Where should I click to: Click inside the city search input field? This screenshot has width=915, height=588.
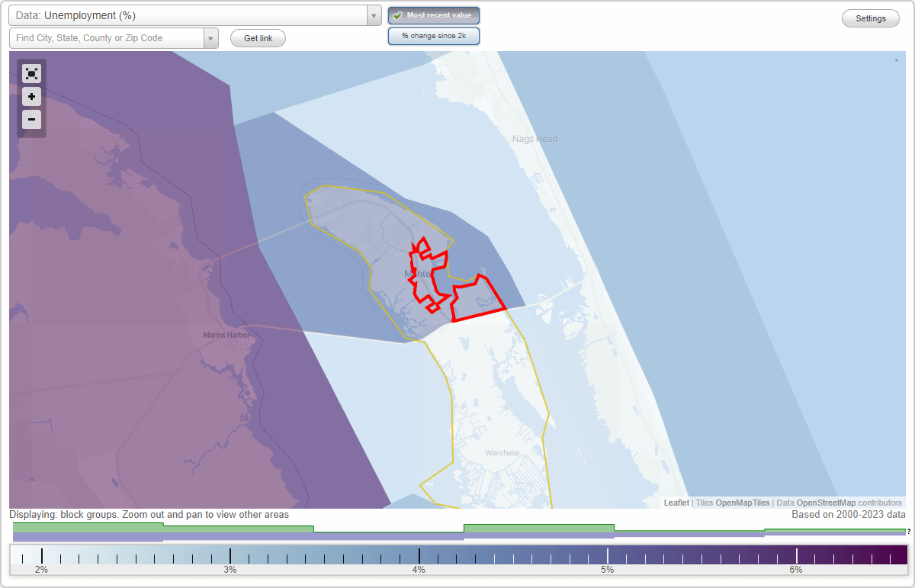(x=107, y=37)
